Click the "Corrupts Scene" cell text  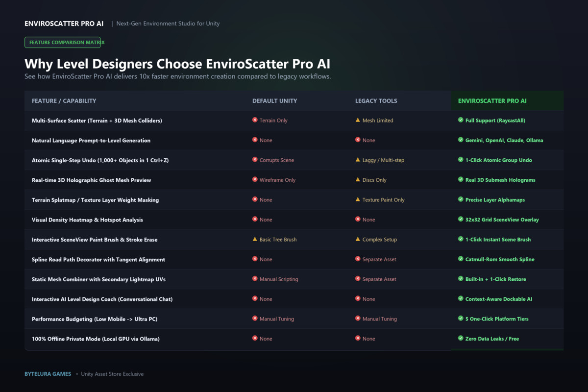(x=277, y=160)
